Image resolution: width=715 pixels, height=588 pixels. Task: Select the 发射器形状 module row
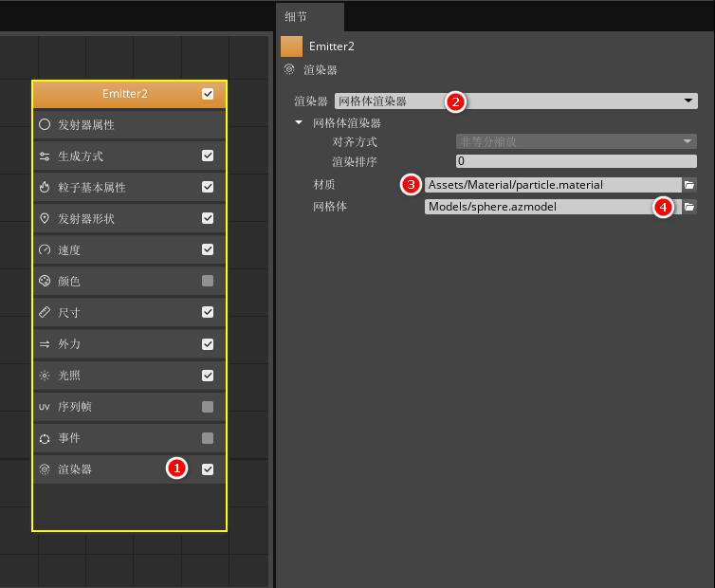130,218
